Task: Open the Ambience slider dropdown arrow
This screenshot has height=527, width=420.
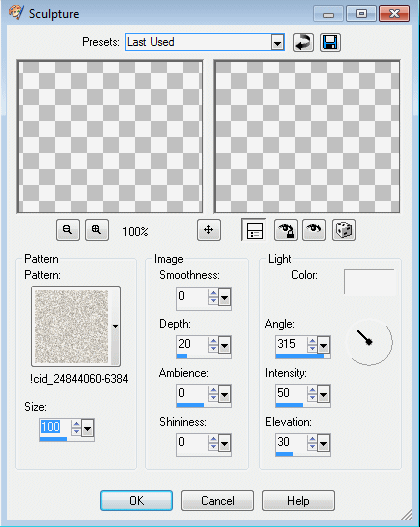Action: click(x=224, y=394)
